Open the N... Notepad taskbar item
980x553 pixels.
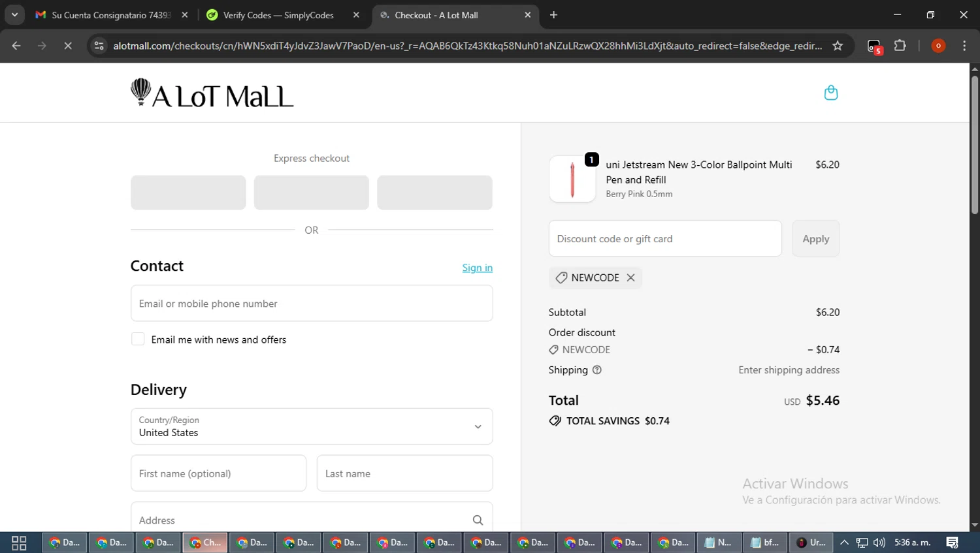pyautogui.click(x=718, y=543)
